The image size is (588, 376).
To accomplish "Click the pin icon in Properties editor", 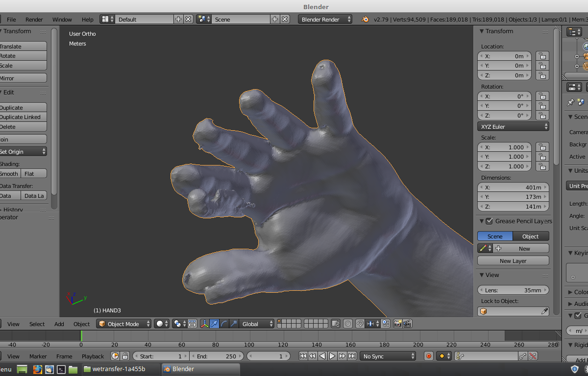I will pos(570,102).
